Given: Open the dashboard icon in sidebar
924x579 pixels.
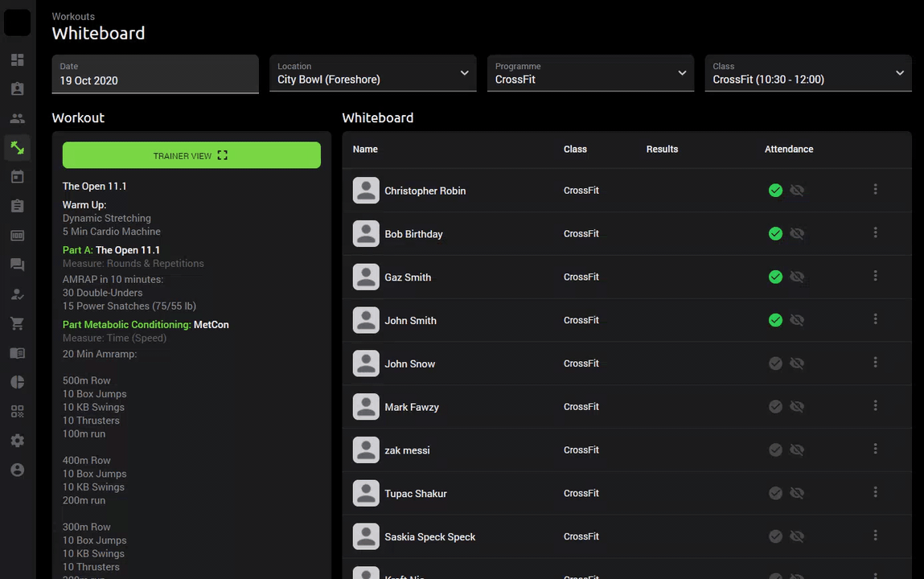Looking at the screenshot, I should coord(17,60).
